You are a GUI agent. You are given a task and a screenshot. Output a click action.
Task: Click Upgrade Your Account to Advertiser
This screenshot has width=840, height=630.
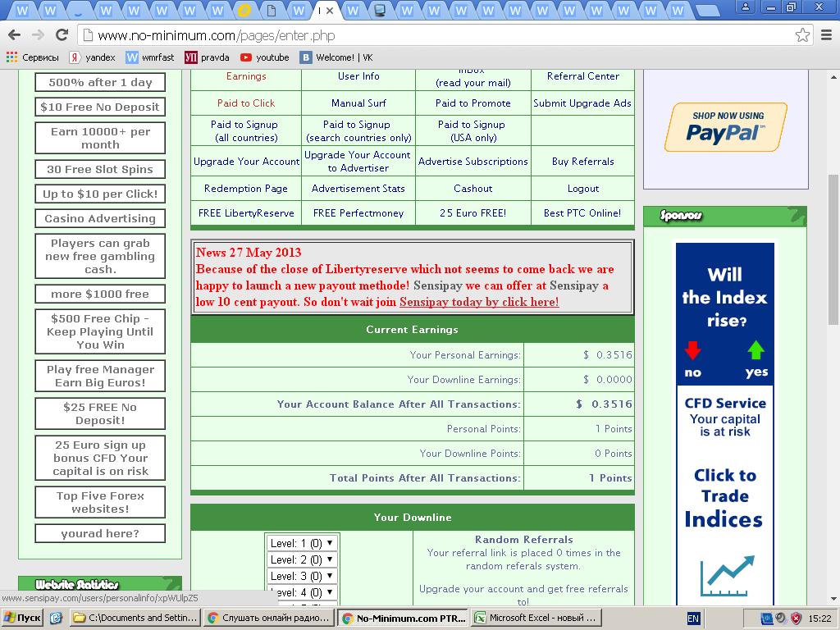click(x=358, y=162)
